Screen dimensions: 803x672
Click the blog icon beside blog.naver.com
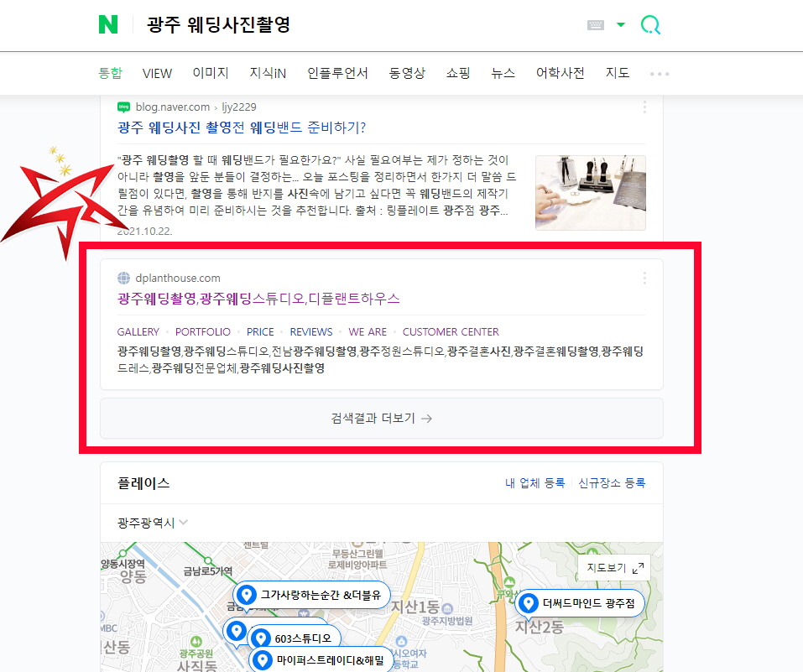[123, 107]
